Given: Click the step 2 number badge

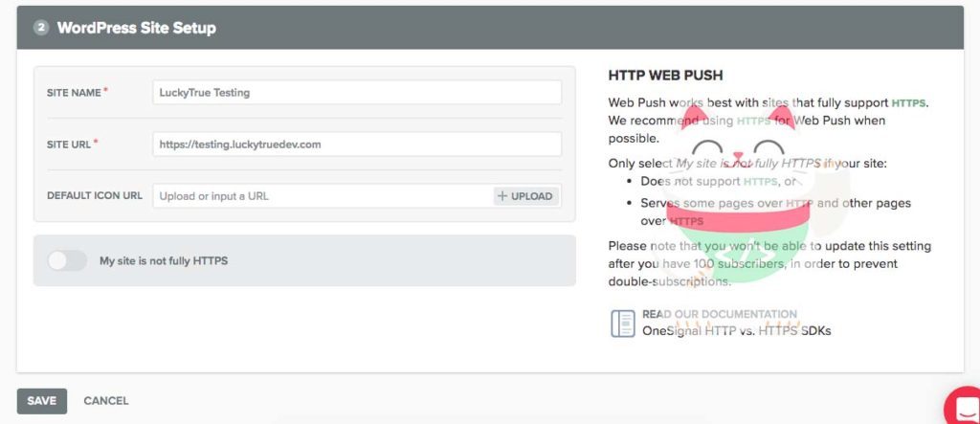Looking at the screenshot, I should [41, 28].
